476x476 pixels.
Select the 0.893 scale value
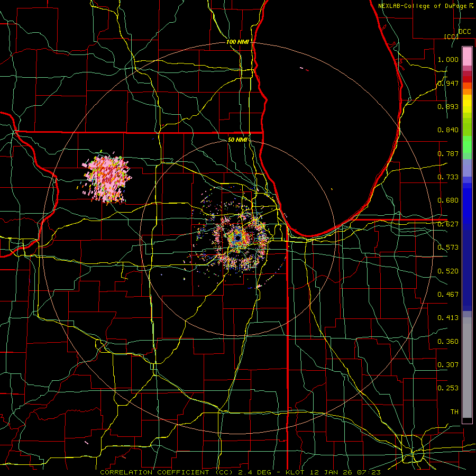448,106
